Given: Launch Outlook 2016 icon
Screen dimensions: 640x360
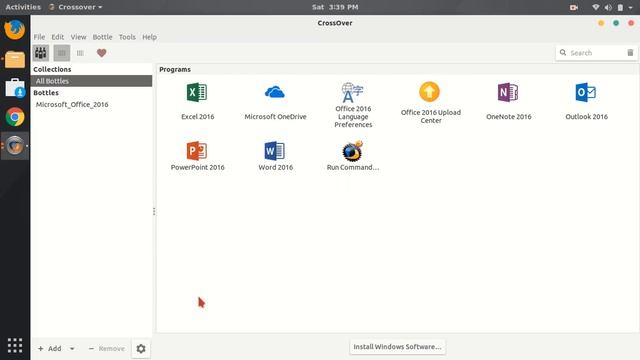Looking at the screenshot, I should pos(586,93).
